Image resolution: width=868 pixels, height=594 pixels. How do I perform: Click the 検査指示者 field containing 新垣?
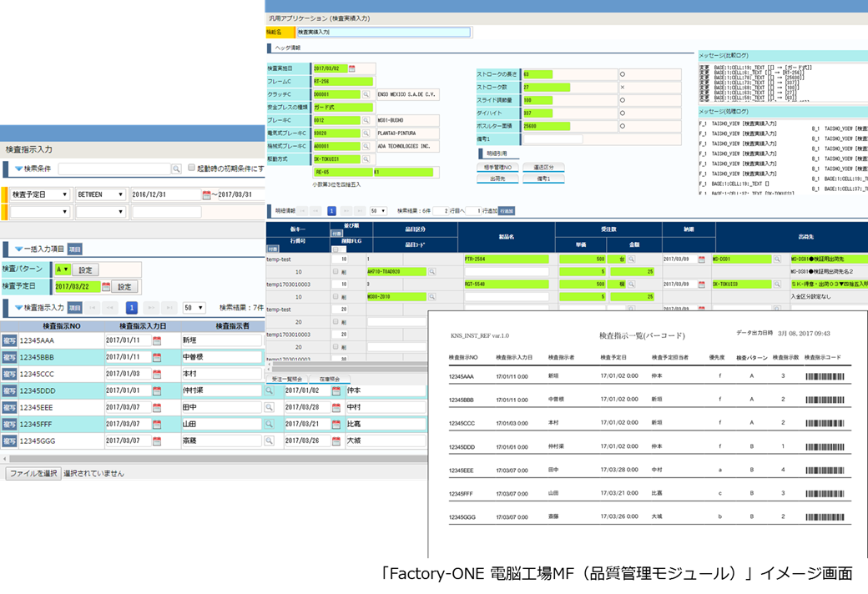221,340
